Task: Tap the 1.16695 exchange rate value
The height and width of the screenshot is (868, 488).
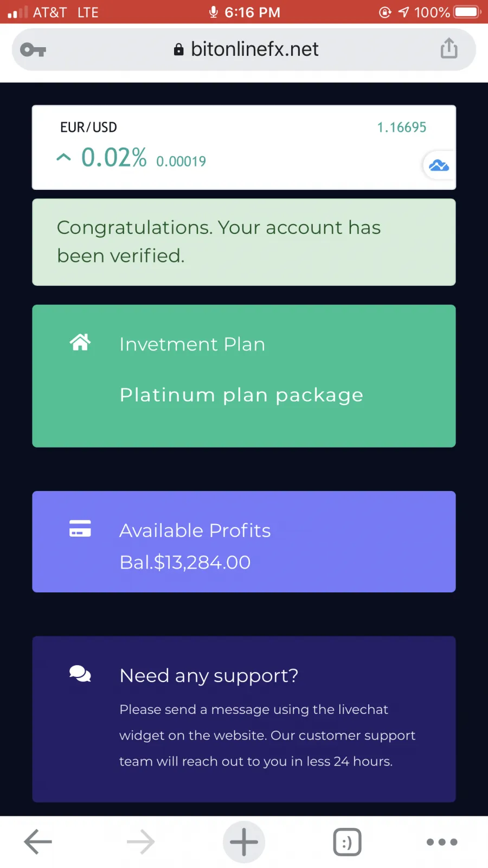Action: click(402, 127)
